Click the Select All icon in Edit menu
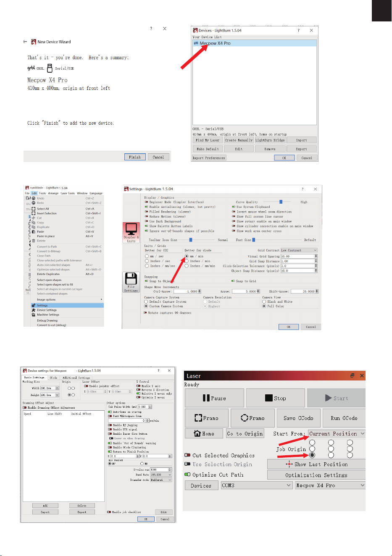This screenshot has height=556, width=392. 34,209
